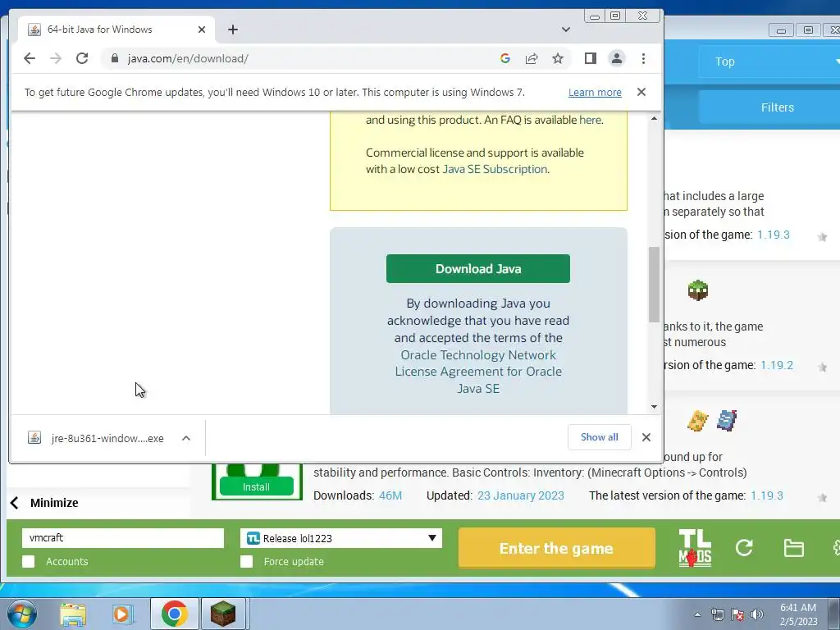Screen dimensions: 840x630
Task: Click the Download Java button
Action: (x=478, y=268)
